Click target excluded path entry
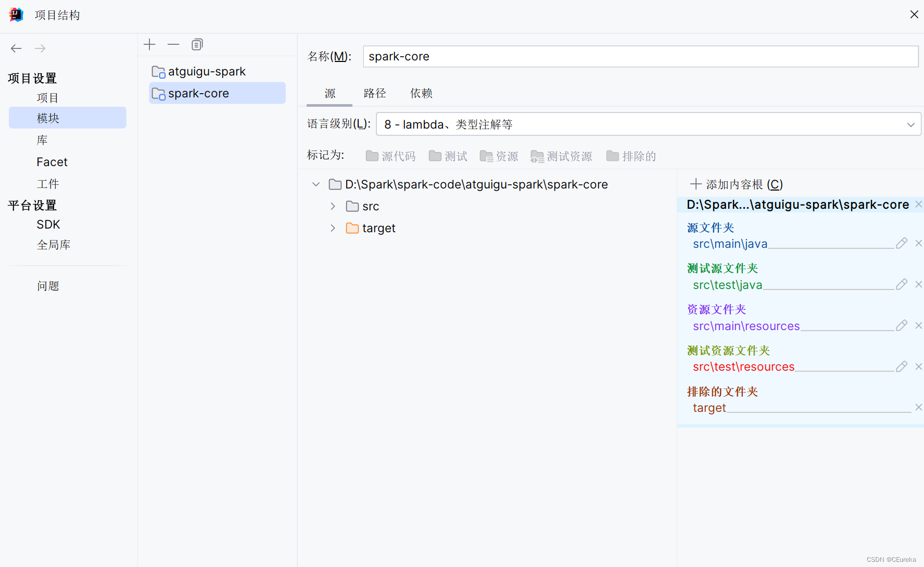Screen dimensions: 924x567 pos(709,408)
